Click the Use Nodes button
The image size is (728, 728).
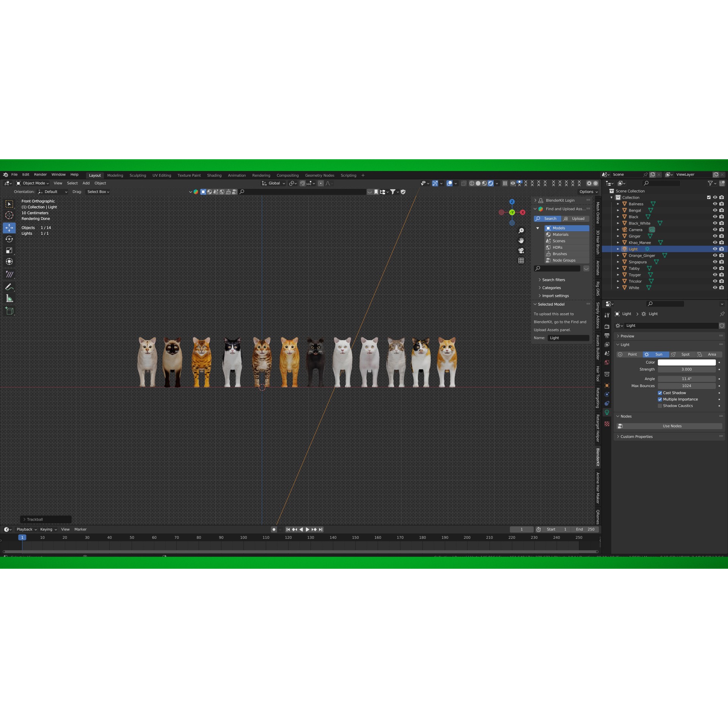[671, 426]
